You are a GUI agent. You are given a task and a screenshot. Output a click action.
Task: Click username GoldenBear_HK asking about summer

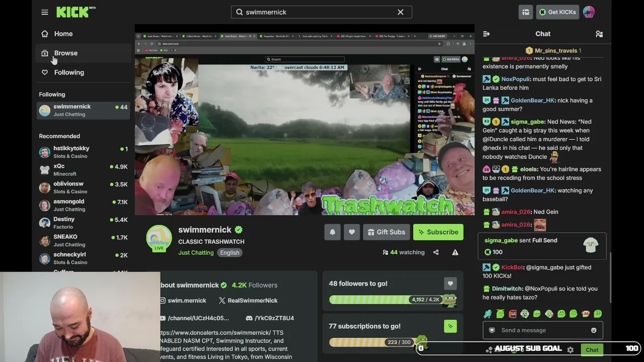coord(532,101)
